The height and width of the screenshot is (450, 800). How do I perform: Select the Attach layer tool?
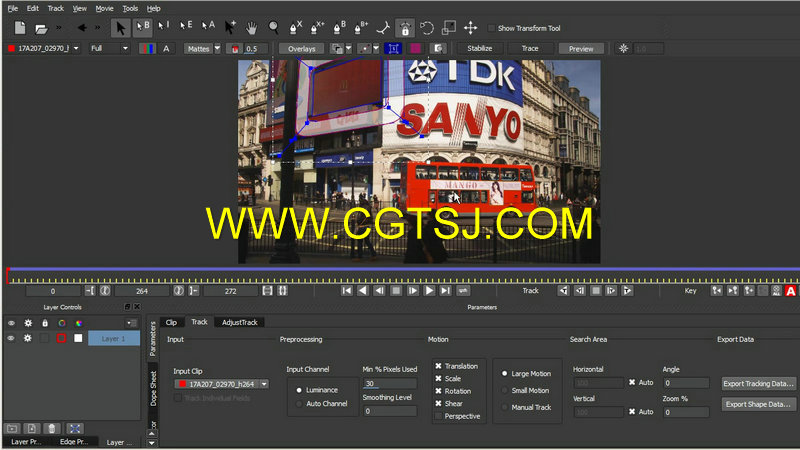(x=383, y=28)
